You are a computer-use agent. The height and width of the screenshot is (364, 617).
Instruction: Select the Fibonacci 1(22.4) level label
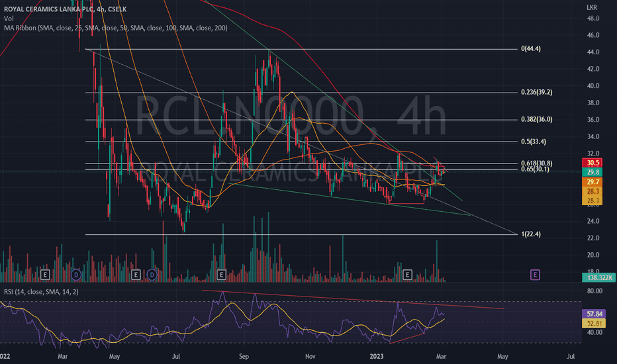[531, 234]
